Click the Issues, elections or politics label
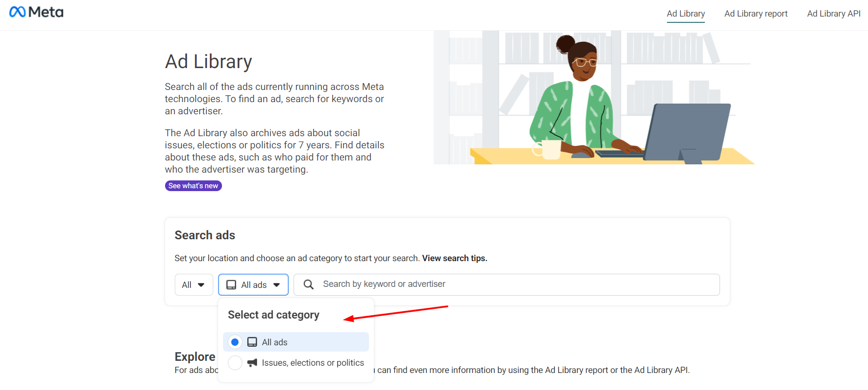Screen dimensions: 868x390 313,363
